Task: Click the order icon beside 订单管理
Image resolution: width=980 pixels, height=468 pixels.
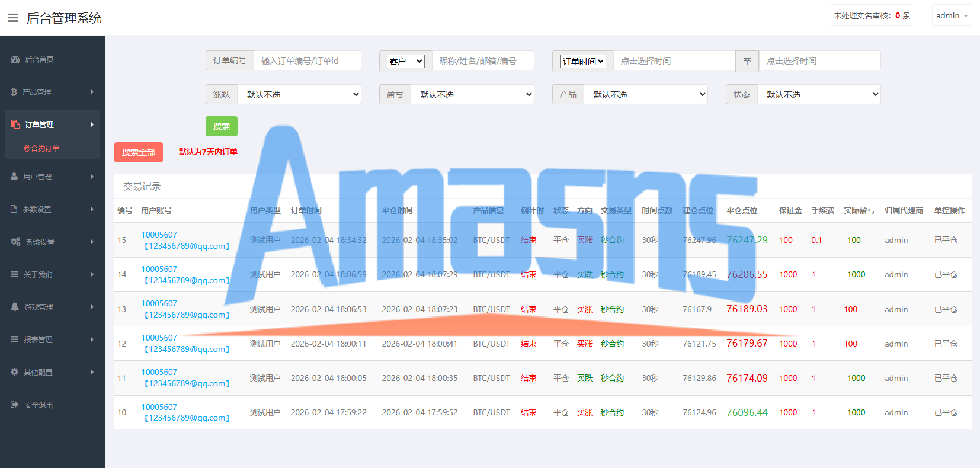Action: [15, 124]
